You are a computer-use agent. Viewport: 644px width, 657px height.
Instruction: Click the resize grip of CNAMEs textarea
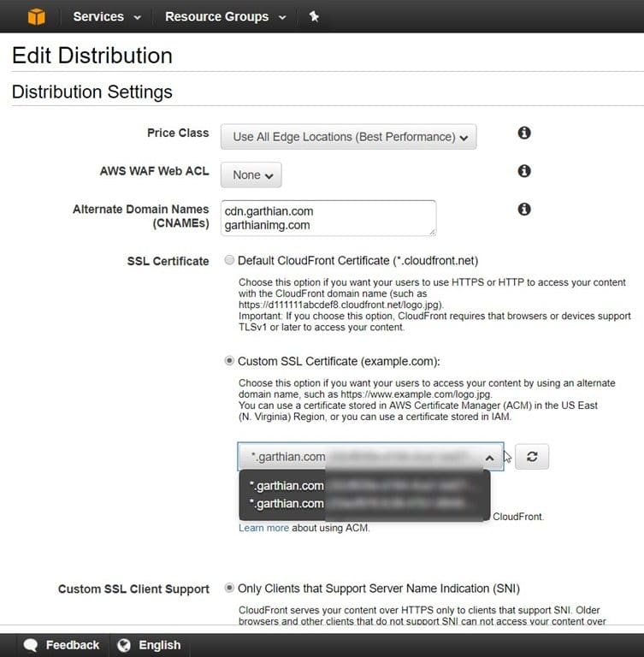(x=432, y=232)
